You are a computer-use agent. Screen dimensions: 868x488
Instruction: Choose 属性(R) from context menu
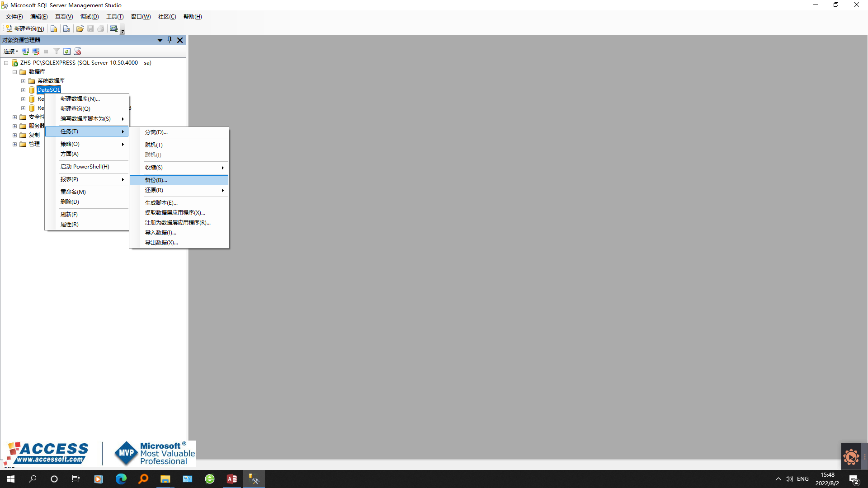[x=87, y=225]
